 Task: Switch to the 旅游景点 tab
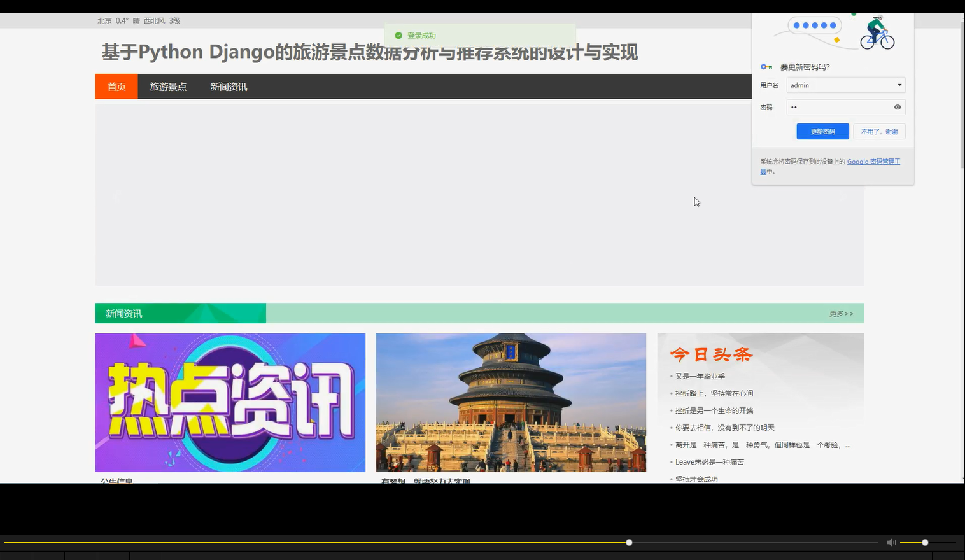[168, 87]
